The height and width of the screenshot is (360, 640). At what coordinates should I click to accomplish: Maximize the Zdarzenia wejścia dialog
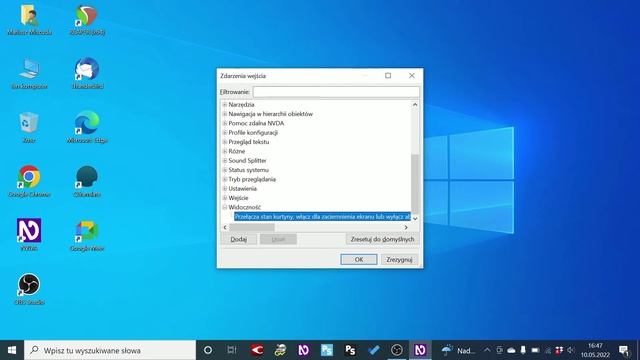pos(388,76)
